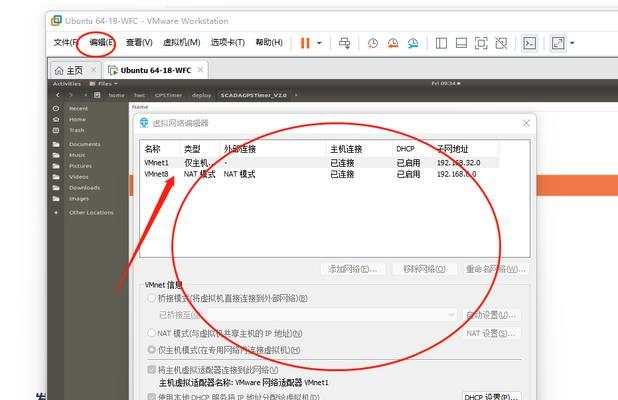Open Pictures in Files sidebar
618x400 pixels.
click(x=80, y=166)
